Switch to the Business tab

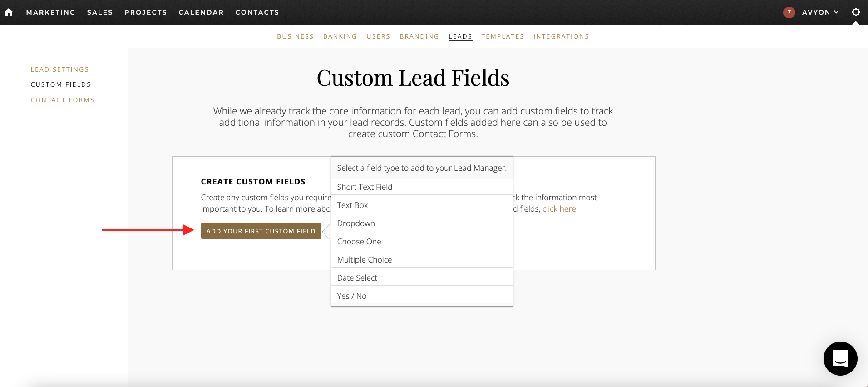click(295, 36)
